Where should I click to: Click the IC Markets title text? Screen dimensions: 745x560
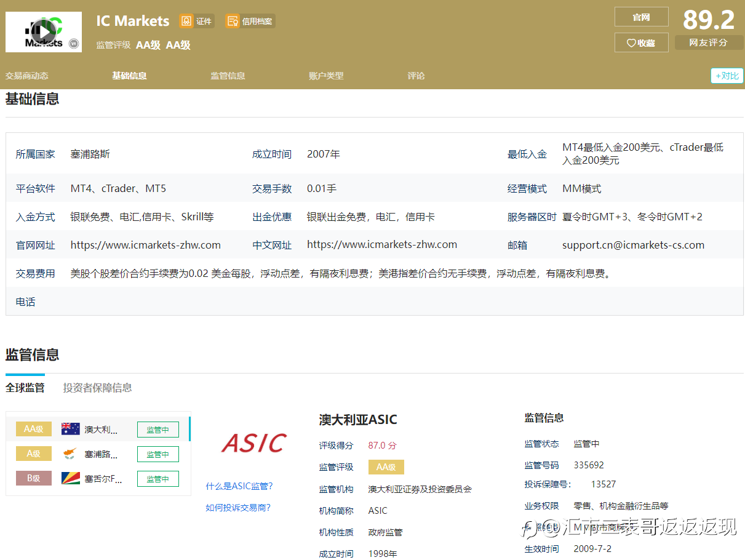(x=133, y=21)
